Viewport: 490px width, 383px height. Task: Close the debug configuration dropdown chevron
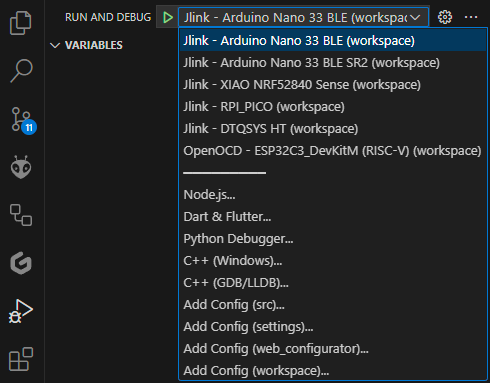[415, 17]
